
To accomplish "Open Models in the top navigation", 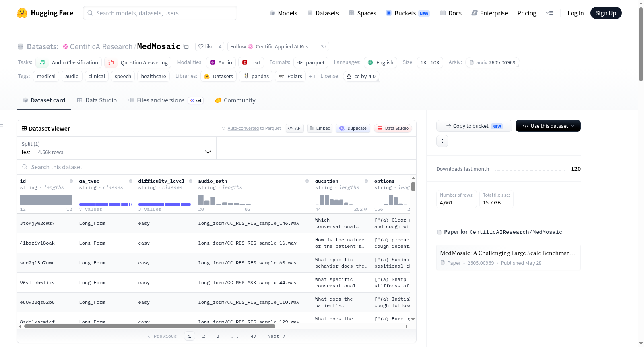I will tap(283, 13).
